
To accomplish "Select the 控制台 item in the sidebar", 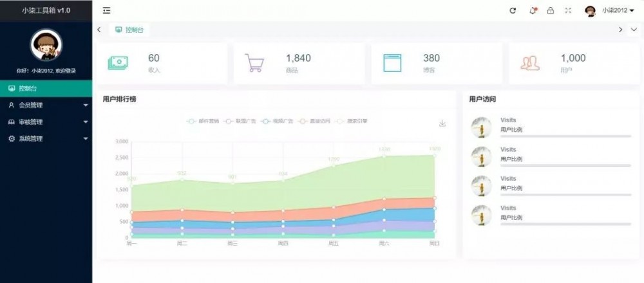I will coord(46,88).
